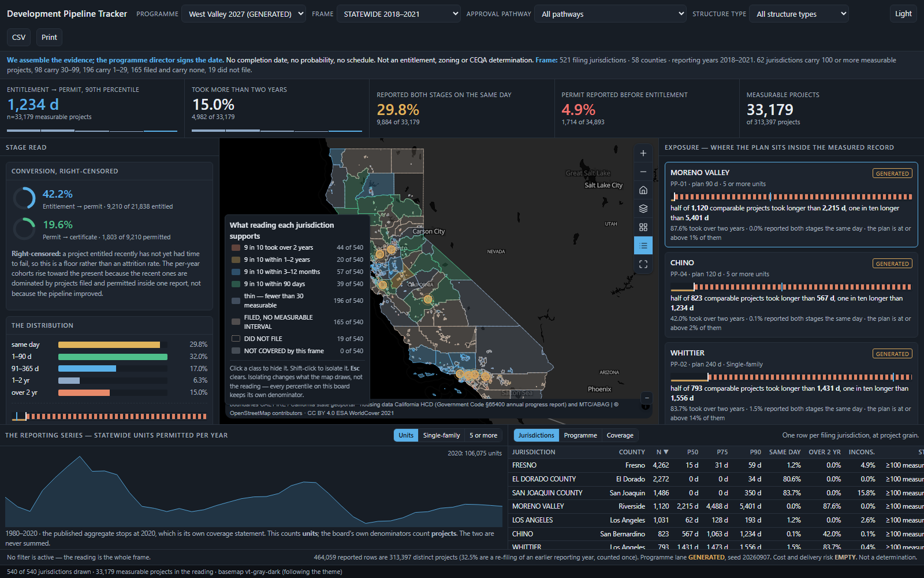The height and width of the screenshot is (578, 924).
Task: Switch series to Single-family tab
Action: point(441,435)
